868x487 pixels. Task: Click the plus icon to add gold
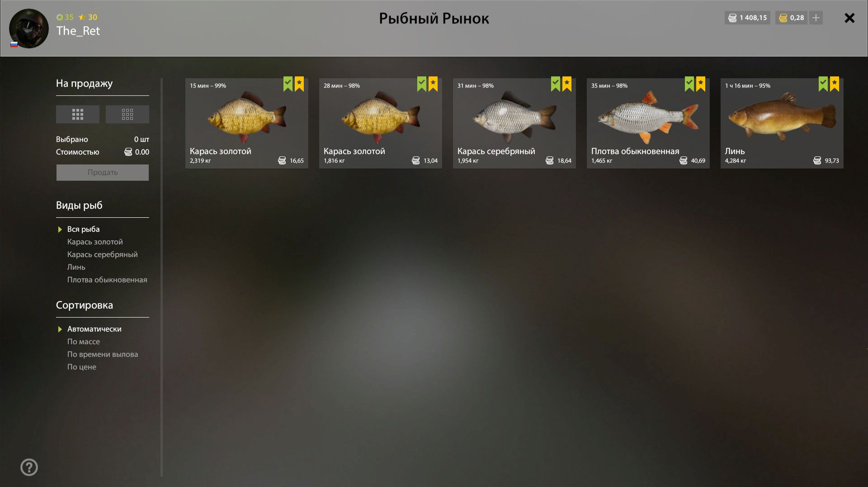click(x=816, y=18)
